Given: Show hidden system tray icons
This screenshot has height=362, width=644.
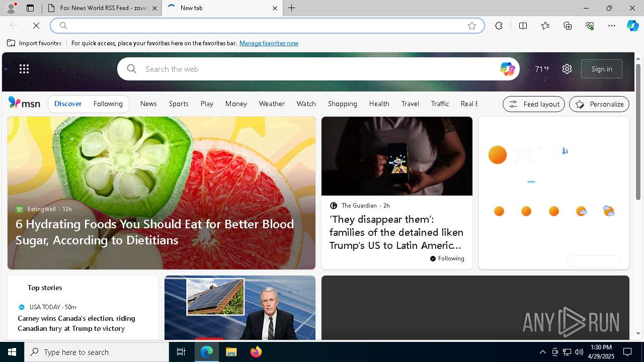Looking at the screenshot, I should pyautogui.click(x=542, y=352).
